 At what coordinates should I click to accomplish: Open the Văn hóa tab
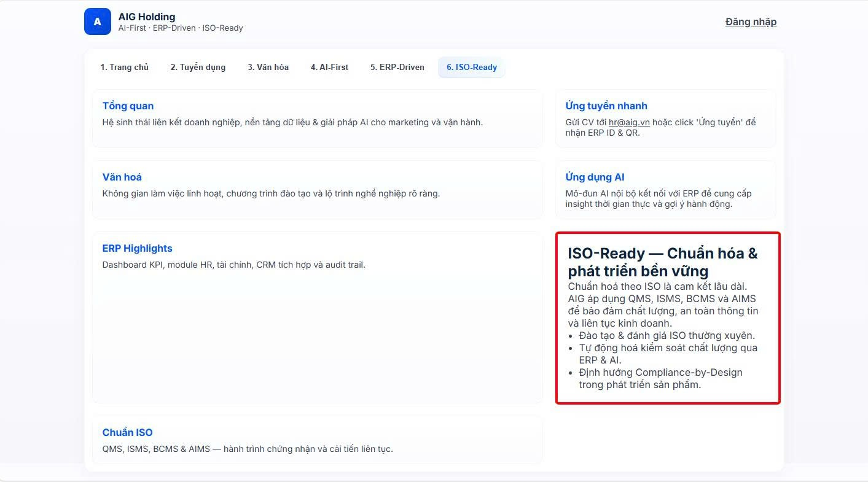(x=268, y=67)
